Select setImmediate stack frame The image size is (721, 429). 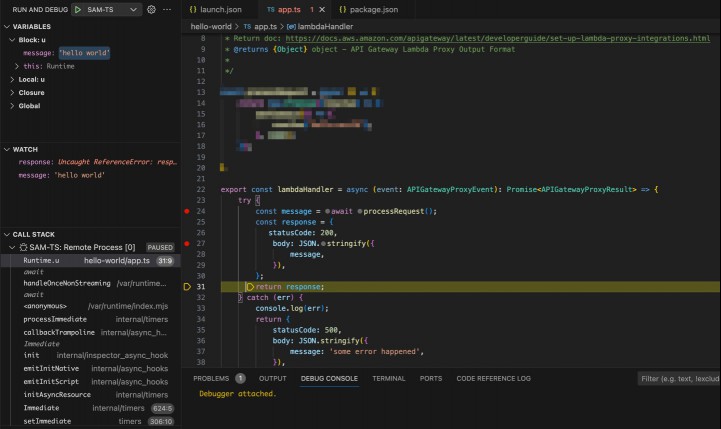(x=90, y=421)
